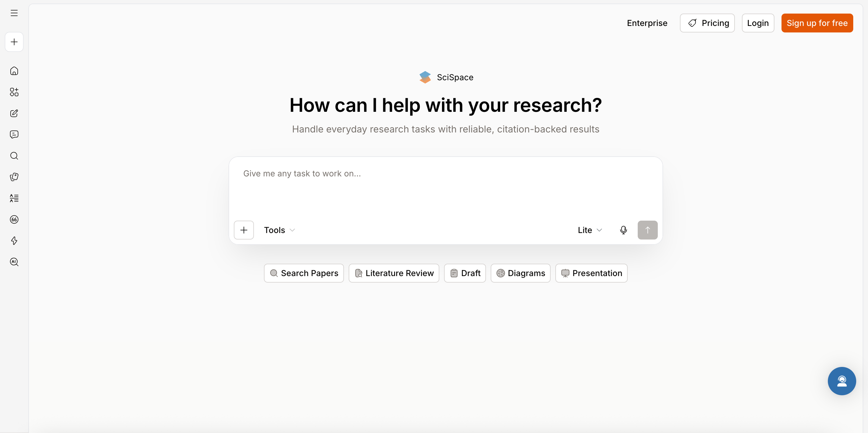868x433 pixels.
Task: Select the Presentation chip
Action: (x=591, y=273)
